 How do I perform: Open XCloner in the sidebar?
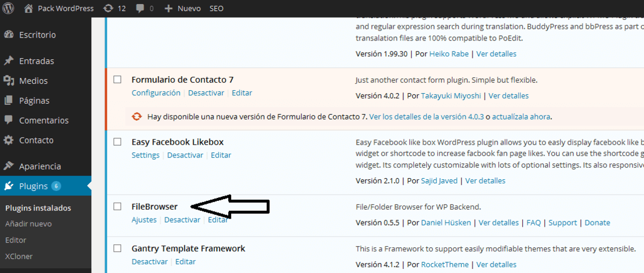click(19, 256)
